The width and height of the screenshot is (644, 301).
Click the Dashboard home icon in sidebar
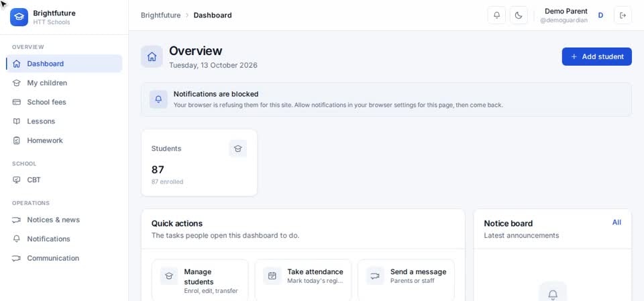(16, 64)
